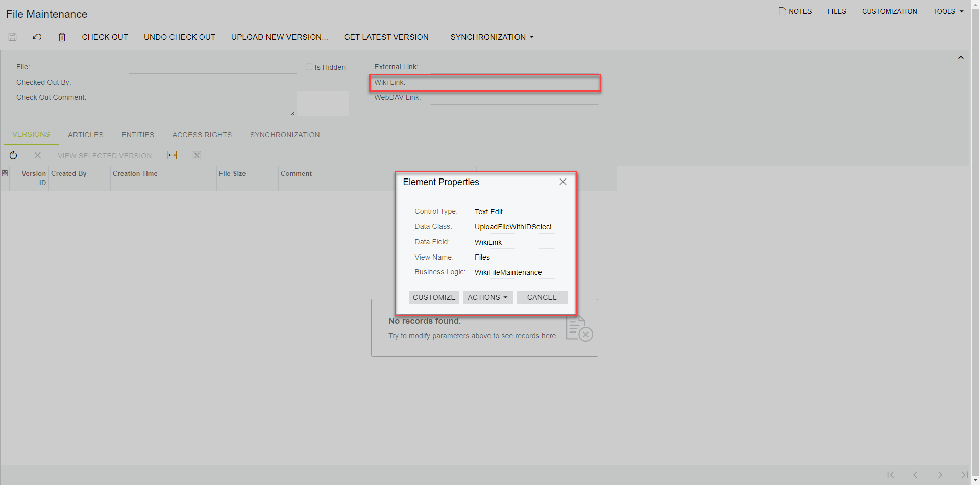Viewport: 980px width, 485px height.
Task: Open the Actions dropdown in dialog
Action: (487, 297)
